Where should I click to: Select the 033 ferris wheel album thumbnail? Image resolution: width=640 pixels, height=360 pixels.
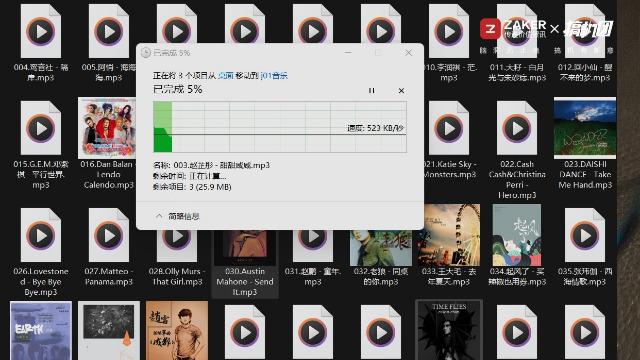(x=449, y=235)
